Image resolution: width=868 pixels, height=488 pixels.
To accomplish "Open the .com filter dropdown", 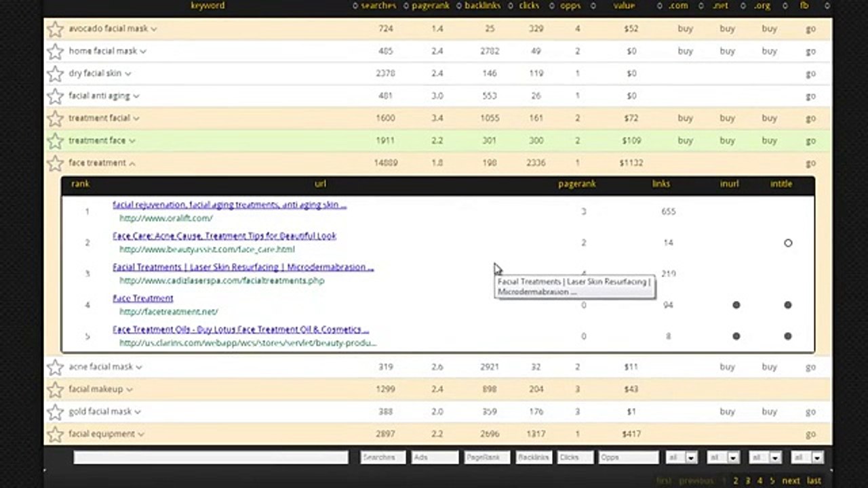I will (682, 457).
